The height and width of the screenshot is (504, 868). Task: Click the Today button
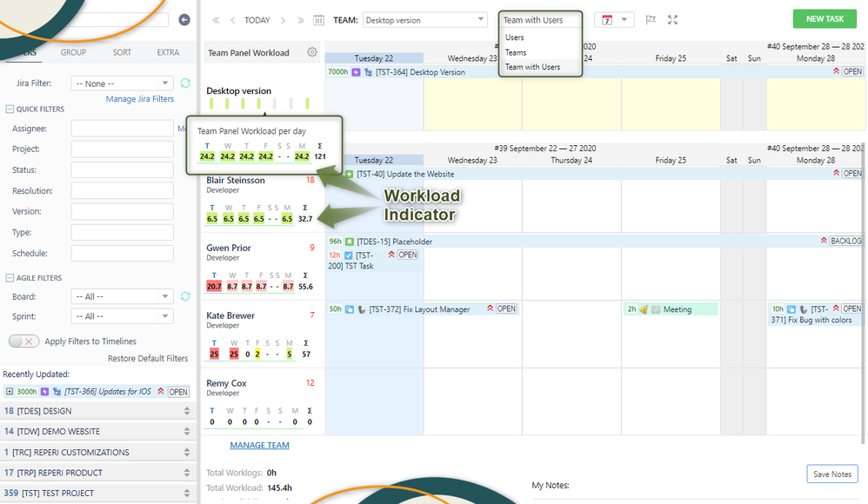257,21
